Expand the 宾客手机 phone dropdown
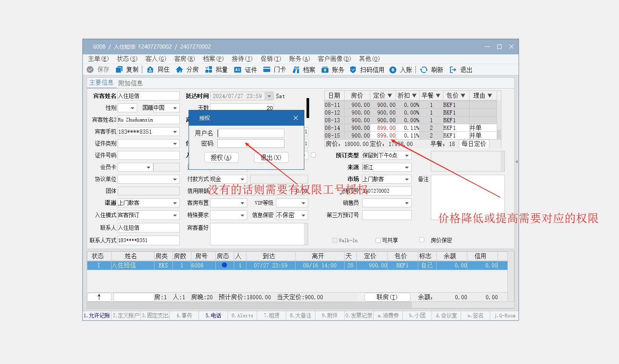619x364 pixels. pos(175,132)
